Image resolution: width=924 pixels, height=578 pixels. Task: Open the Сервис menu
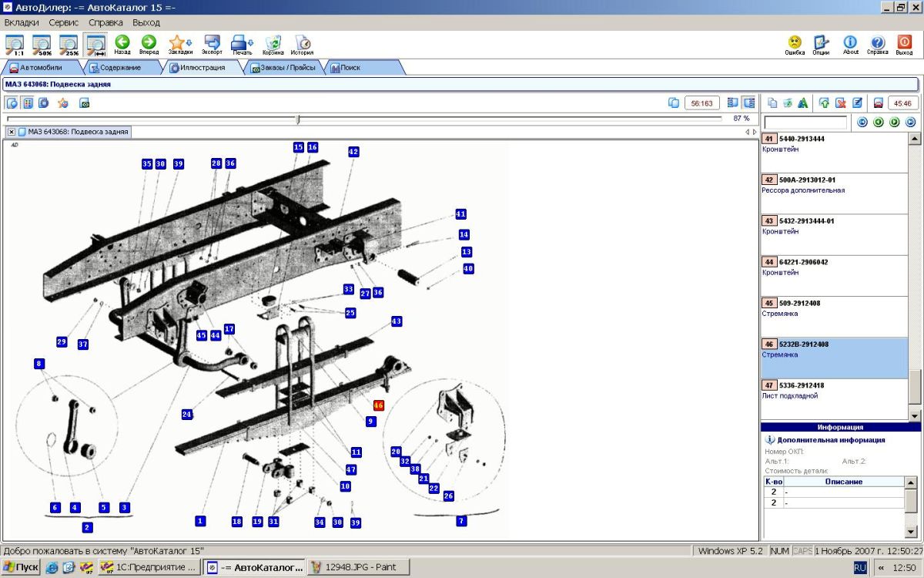pyautogui.click(x=64, y=22)
